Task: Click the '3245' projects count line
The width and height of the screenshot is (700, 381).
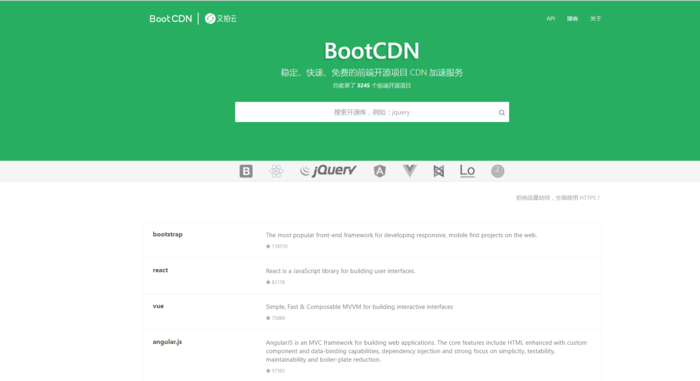Action: click(x=372, y=85)
